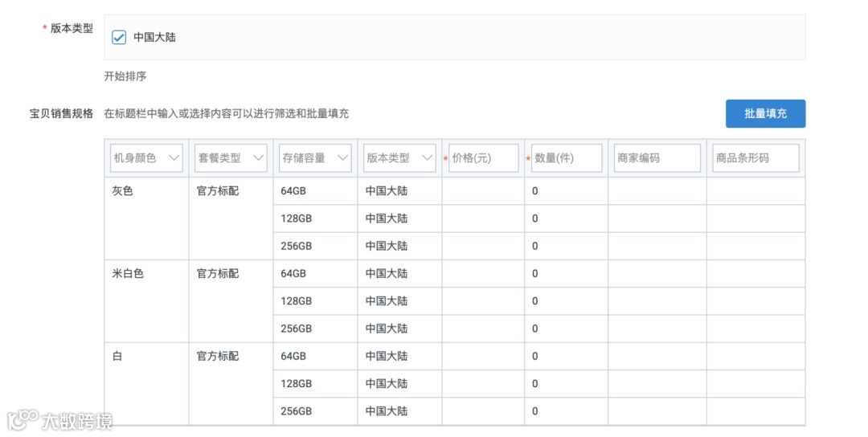Screen dimensions: 868x437
Task: Focus the 商品条形码 header input field
Action: tap(755, 158)
